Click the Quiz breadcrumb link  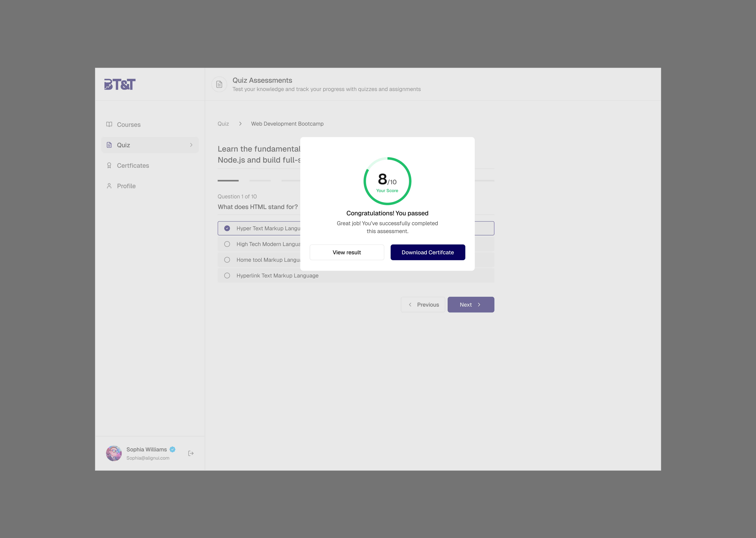coord(223,124)
